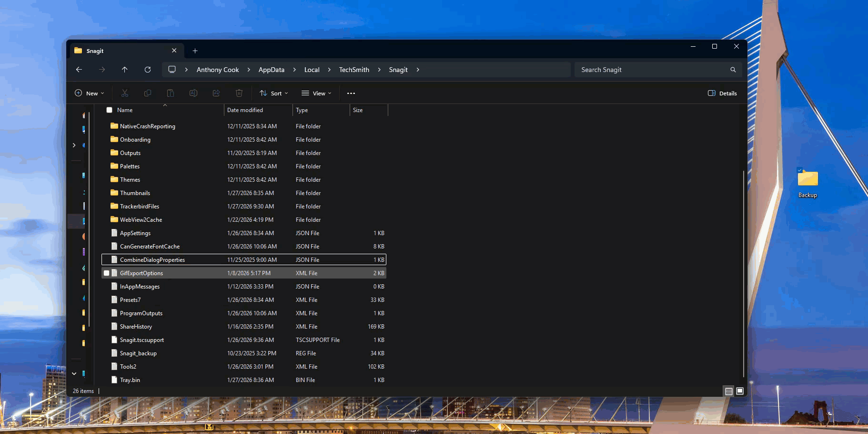Add a new File Explorer tab

click(195, 51)
